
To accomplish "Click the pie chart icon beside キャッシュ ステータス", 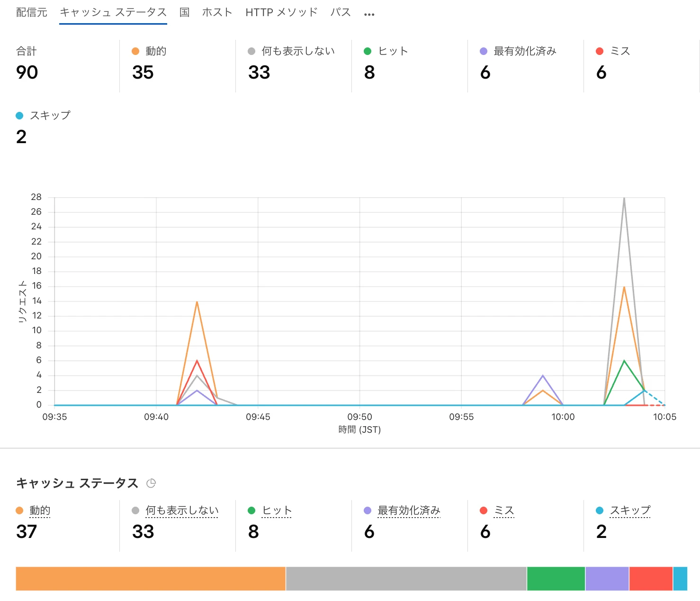I will [151, 483].
